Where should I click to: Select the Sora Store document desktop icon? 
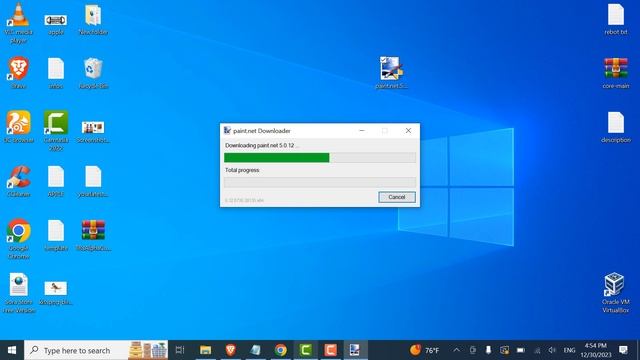(x=19, y=293)
